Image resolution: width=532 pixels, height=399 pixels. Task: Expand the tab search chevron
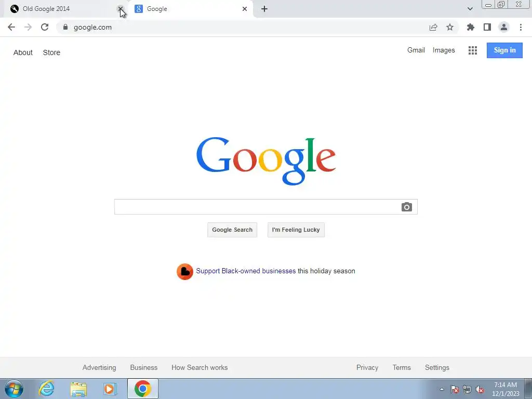pyautogui.click(x=470, y=9)
